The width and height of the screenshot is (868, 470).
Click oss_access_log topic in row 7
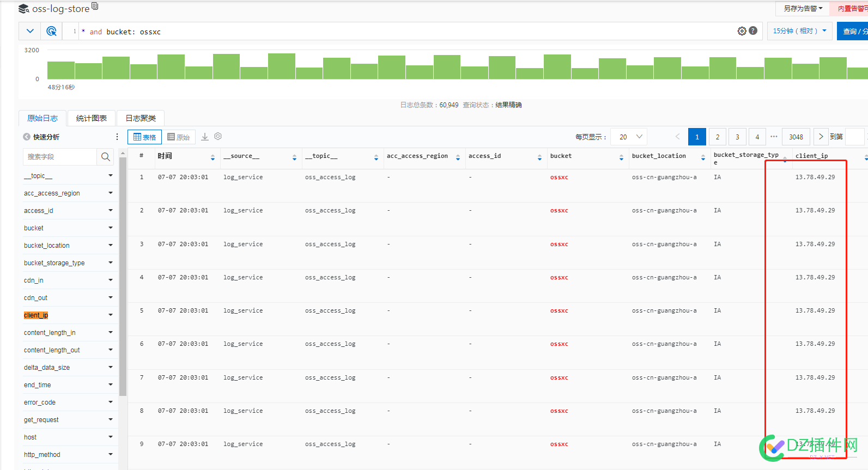(330, 377)
